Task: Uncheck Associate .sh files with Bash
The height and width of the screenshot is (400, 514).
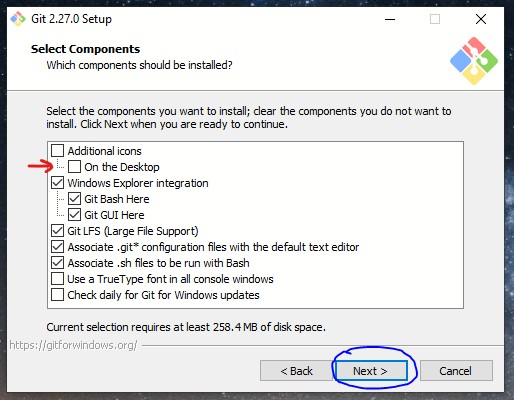Action: point(57,263)
